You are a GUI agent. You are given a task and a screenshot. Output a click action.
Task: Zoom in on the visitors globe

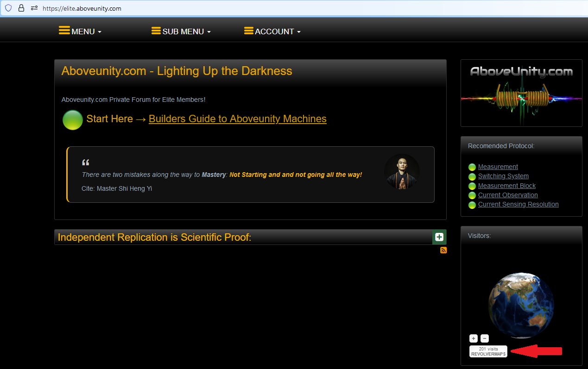(x=474, y=338)
